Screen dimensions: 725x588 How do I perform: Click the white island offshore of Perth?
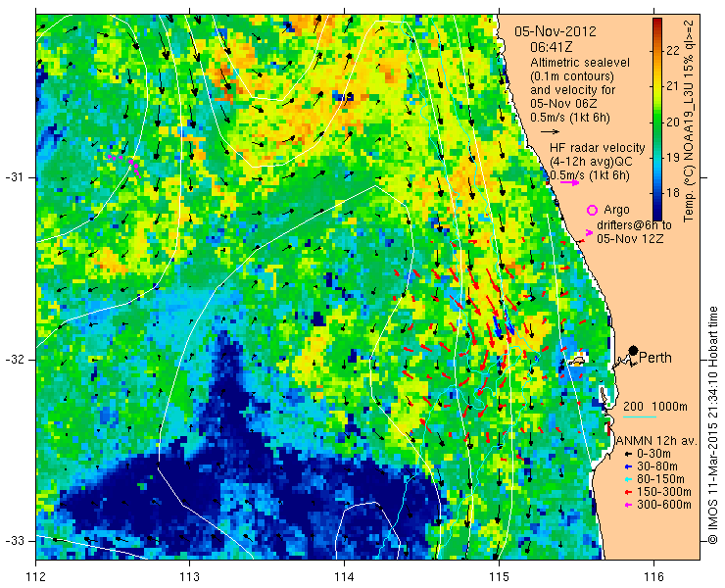[577, 359]
